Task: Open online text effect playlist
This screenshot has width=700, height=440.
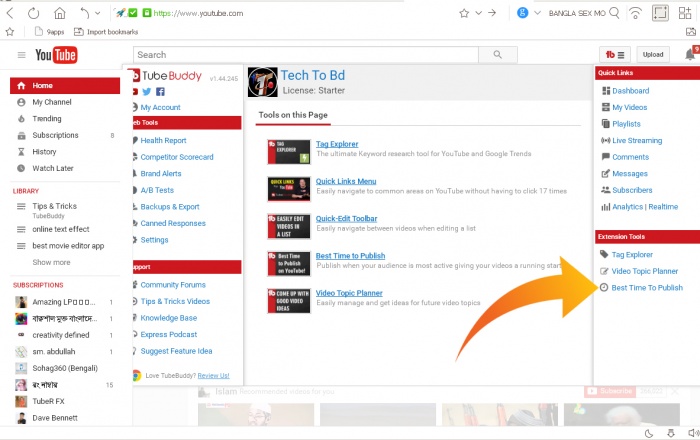Action: [61, 229]
